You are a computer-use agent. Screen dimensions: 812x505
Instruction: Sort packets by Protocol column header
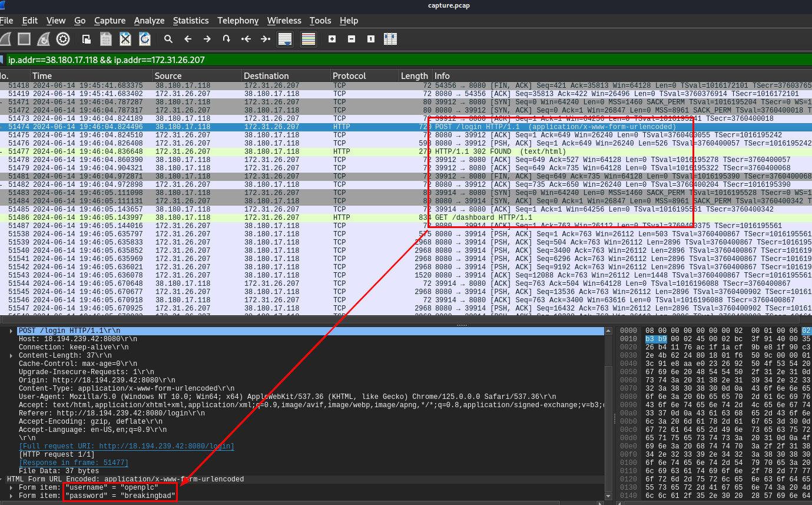pos(349,76)
